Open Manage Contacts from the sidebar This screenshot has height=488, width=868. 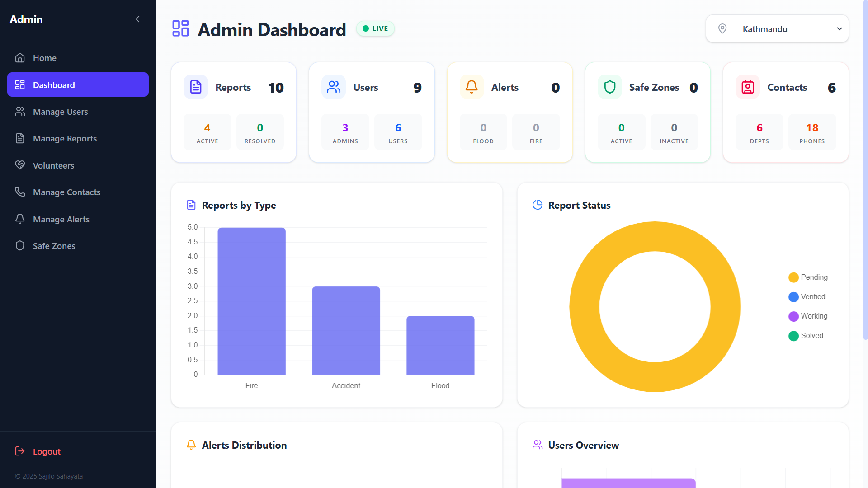[x=78, y=192]
